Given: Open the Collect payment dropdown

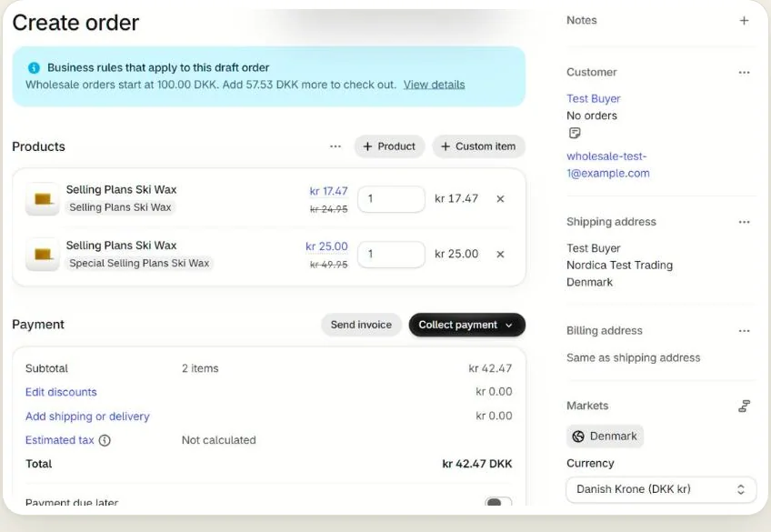Looking at the screenshot, I should point(466,325).
